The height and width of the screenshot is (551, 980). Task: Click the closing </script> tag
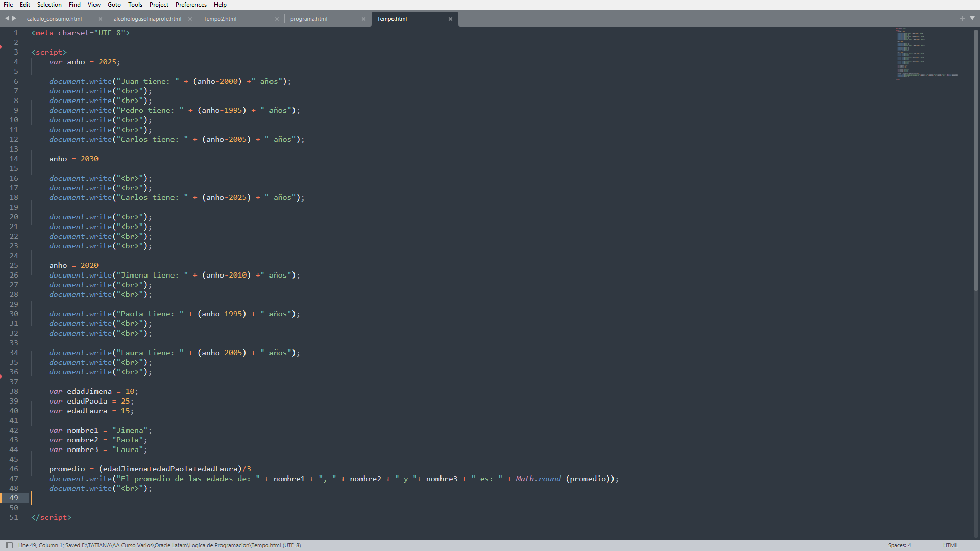click(51, 517)
